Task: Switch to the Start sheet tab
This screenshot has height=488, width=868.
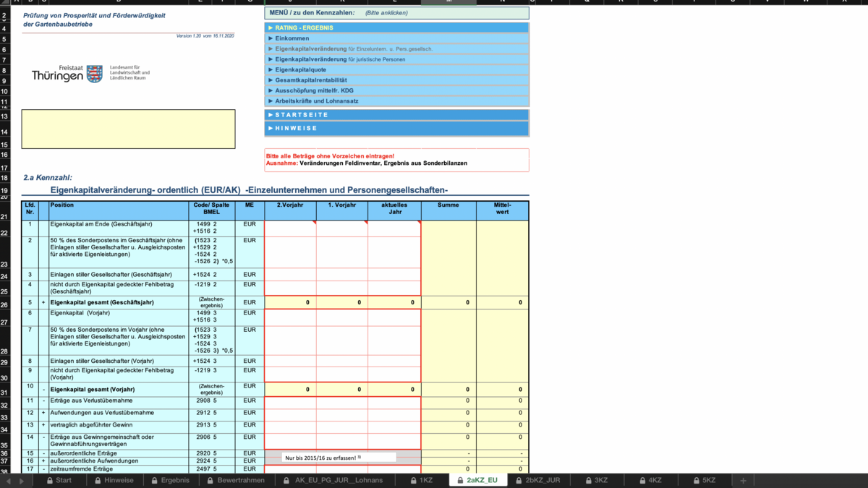Action: tap(59, 480)
